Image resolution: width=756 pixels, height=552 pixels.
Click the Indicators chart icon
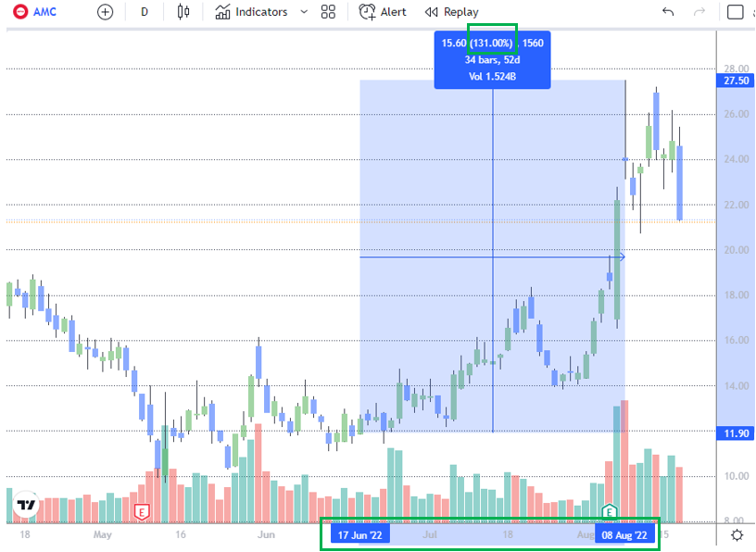222,12
